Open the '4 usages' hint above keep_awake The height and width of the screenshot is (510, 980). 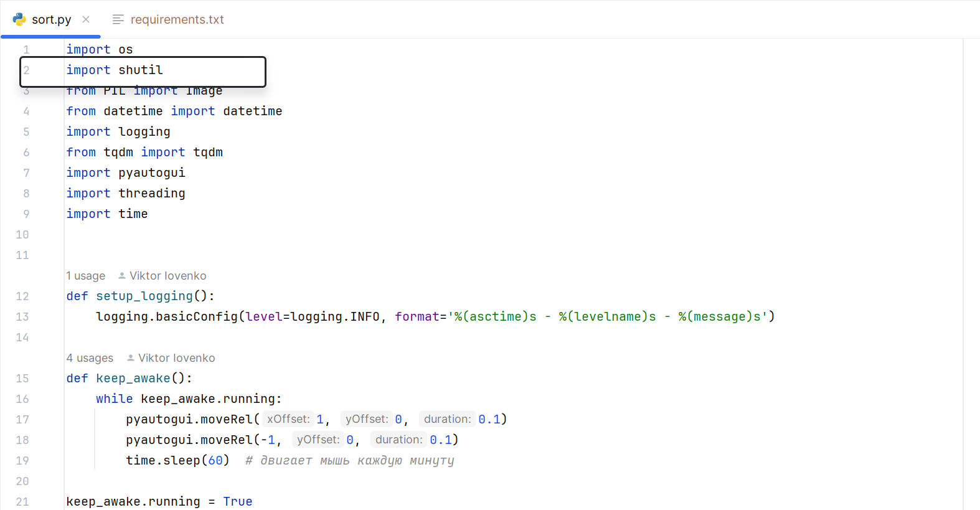(x=90, y=358)
